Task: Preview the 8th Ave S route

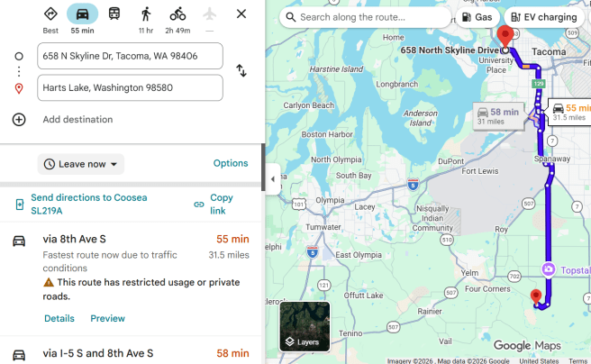Action: 107,318
